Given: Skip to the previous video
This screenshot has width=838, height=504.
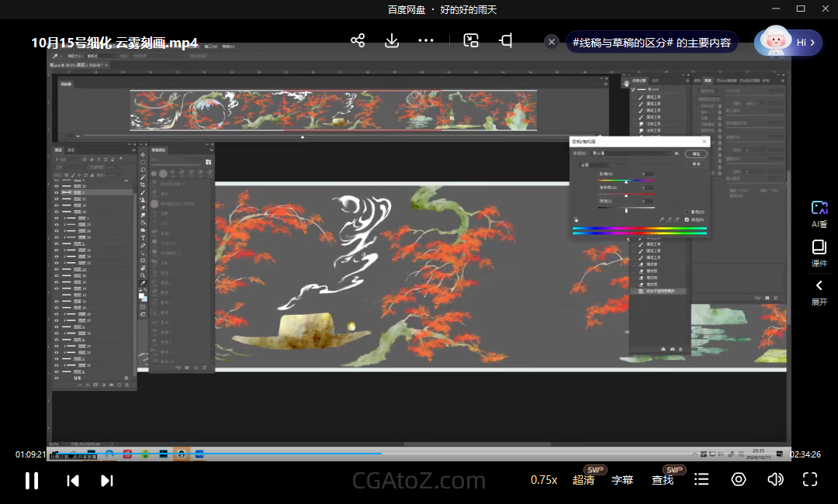Looking at the screenshot, I should pyautogui.click(x=73, y=481).
